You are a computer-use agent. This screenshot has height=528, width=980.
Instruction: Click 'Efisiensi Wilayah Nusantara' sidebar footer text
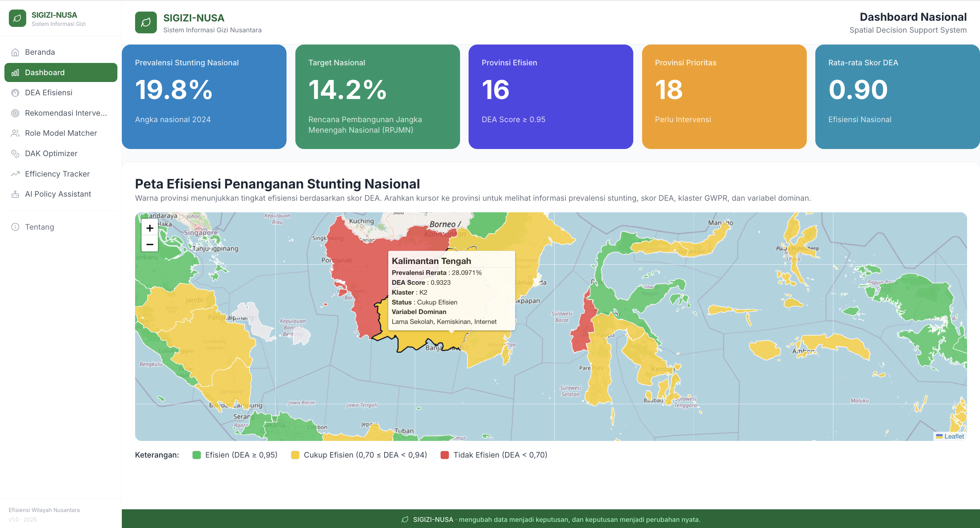pos(44,510)
